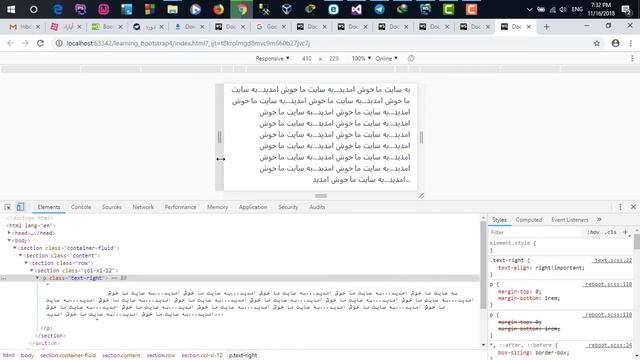Click the address bar URL

[188, 43]
